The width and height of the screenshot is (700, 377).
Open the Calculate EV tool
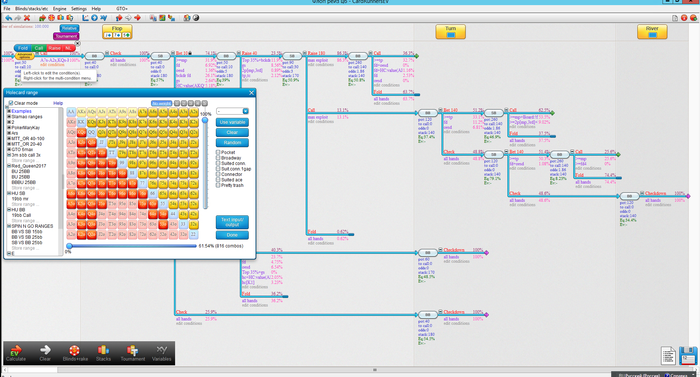tap(16, 353)
